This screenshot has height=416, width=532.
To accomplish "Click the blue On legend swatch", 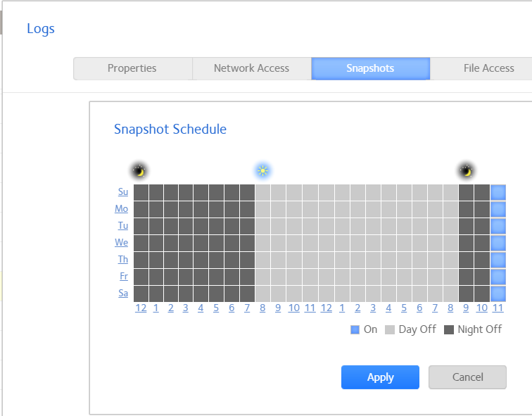I will coord(355,329).
